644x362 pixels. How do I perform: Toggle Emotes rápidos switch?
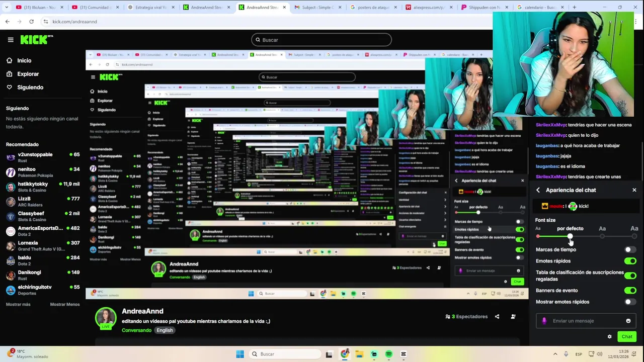pos(630,261)
